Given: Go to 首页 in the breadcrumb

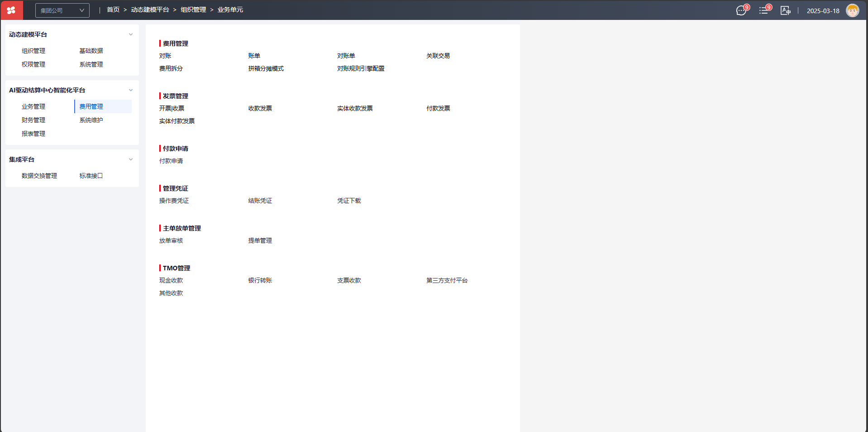Looking at the screenshot, I should pyautogui.click(x=113, y=10).
